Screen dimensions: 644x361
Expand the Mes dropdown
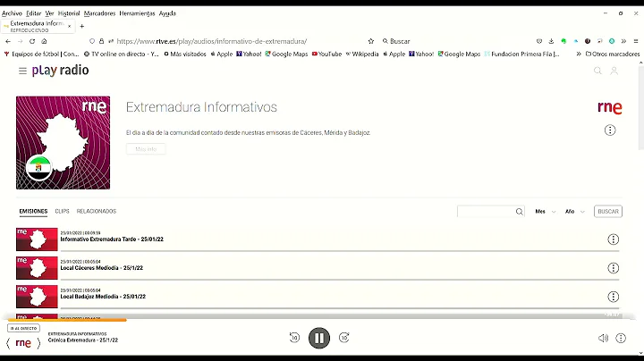(x=545, y=212)
